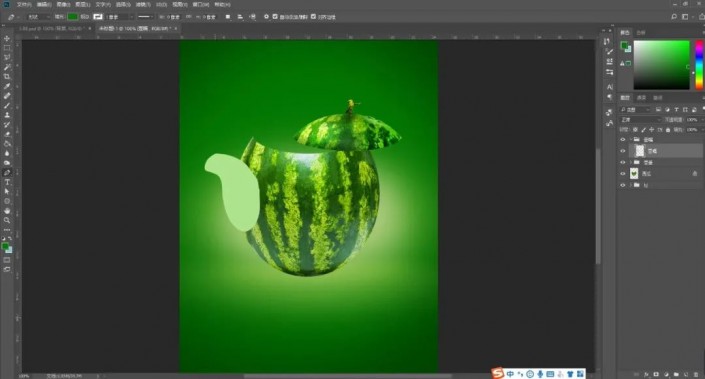The image size is (705, 379).
Task: Open path operations in options bar
Action: click(228, 17)
